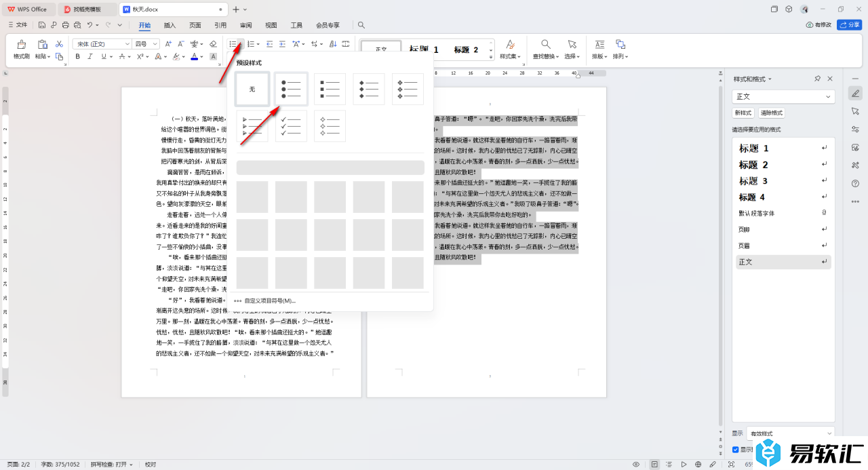This screenshot has height=470, width=868.
Task: Toggle Superscript X² formatting
Action: pyautogui.click(x=139, y=56)
